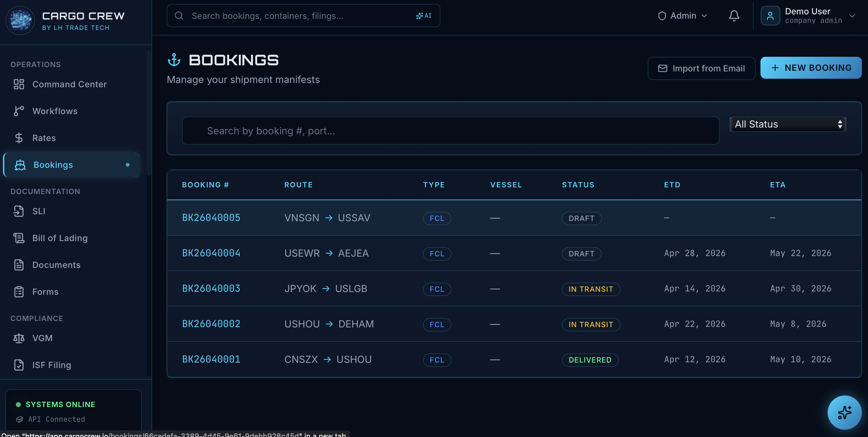Open the Forms clipboard icon
Screen dimensions: 868x437
click(19, 291)
